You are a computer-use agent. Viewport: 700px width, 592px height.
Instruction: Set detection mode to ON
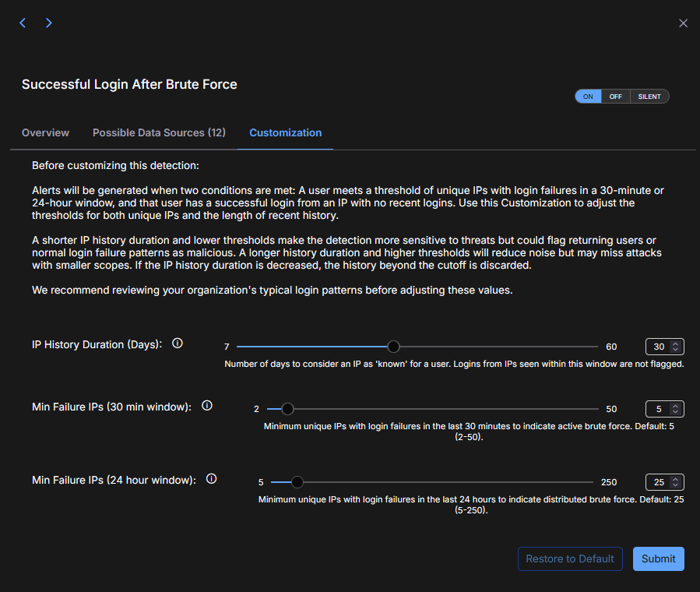coord(588,97)
